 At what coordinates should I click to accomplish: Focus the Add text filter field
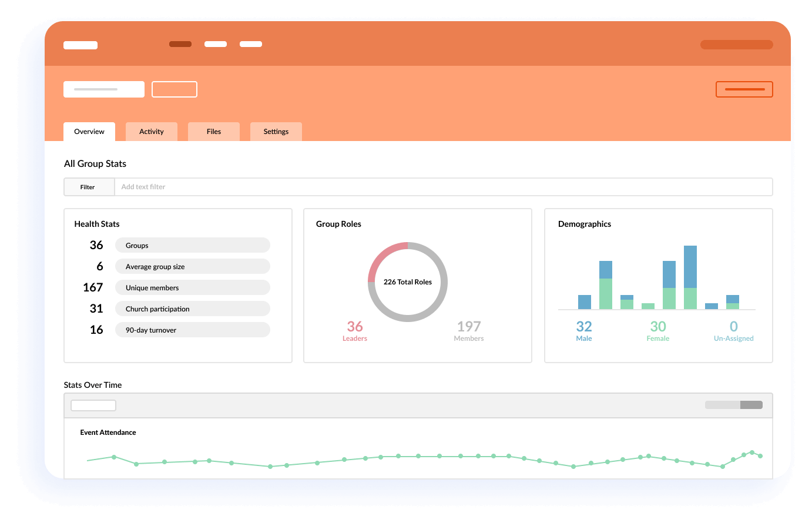tap(444, 187)
